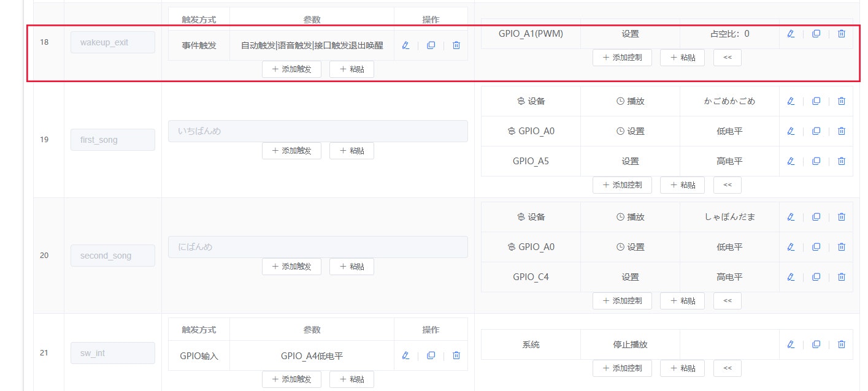The height and width of the screenshot is (391, 868).
Task: Click 添加触发 in the wakeup_exit row
Action: pyautogui.click(x=291, y=69)
